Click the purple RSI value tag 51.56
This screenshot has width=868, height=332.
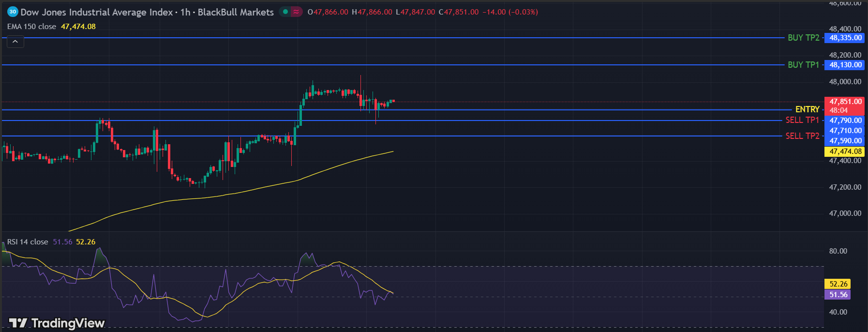[838, 295]
